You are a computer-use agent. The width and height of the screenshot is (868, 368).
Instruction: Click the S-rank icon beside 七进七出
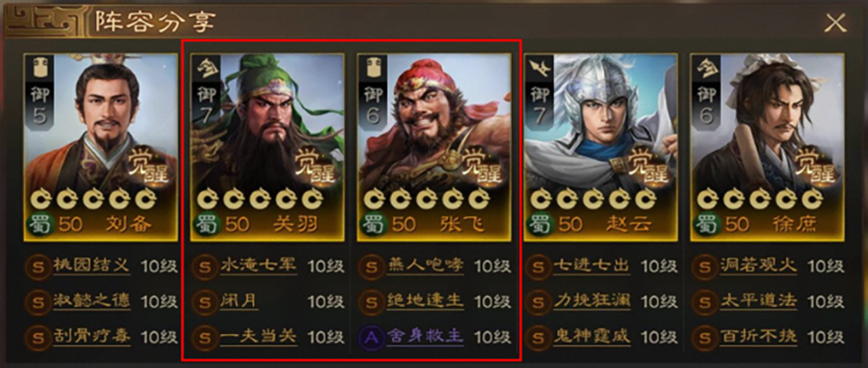[x=537, y=266]
